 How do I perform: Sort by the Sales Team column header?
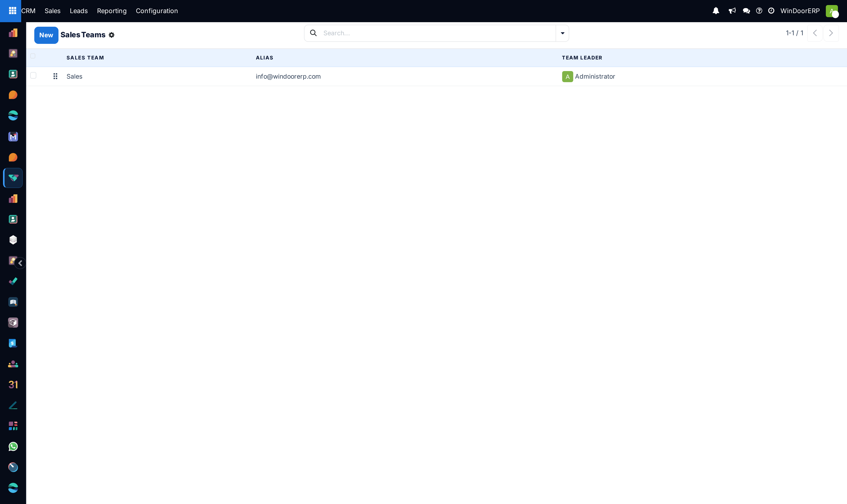coord(85,58)
